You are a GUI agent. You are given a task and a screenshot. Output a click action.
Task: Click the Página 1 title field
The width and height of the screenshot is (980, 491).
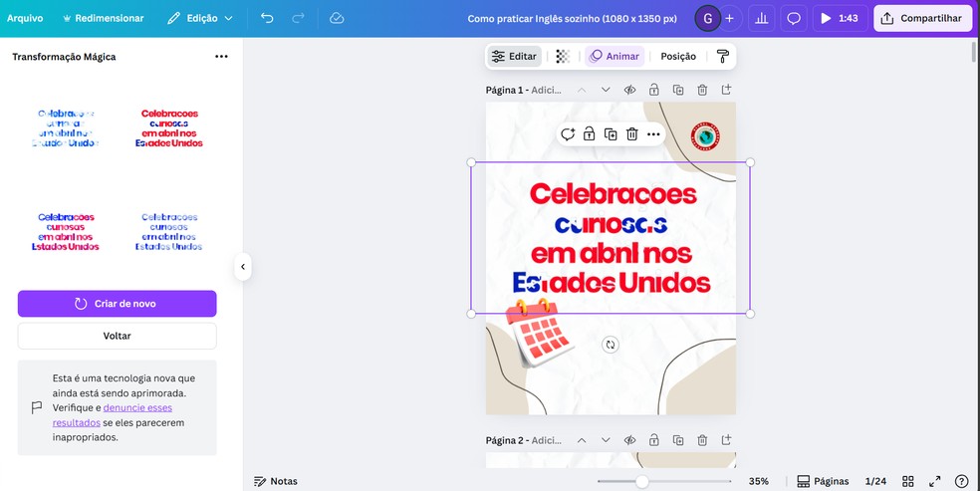(x=523, y=90)
